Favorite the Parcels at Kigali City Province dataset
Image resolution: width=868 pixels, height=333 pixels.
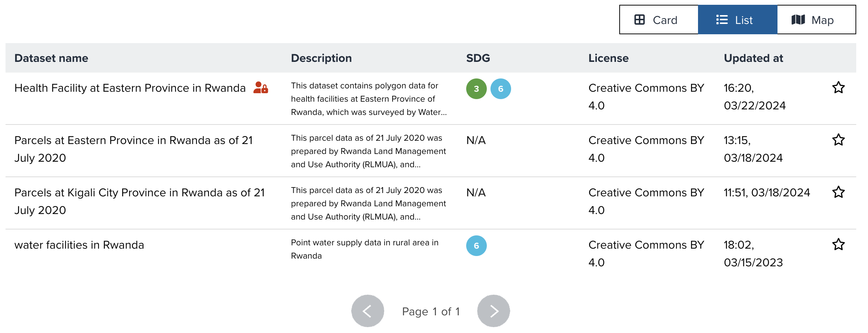point(838,192)
